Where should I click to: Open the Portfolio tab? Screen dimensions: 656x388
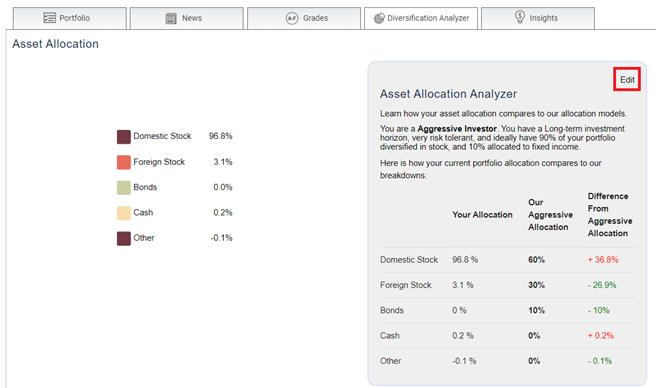69,18
